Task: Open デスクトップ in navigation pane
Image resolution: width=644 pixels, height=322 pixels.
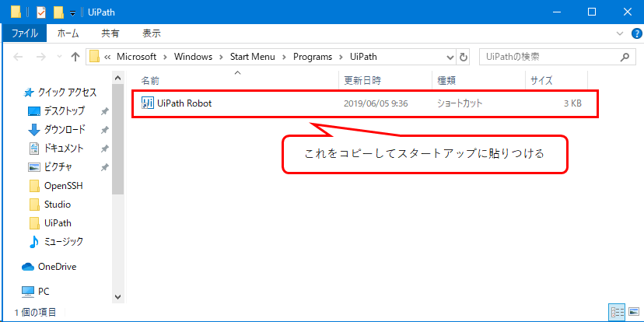Action: click(65, 111)
